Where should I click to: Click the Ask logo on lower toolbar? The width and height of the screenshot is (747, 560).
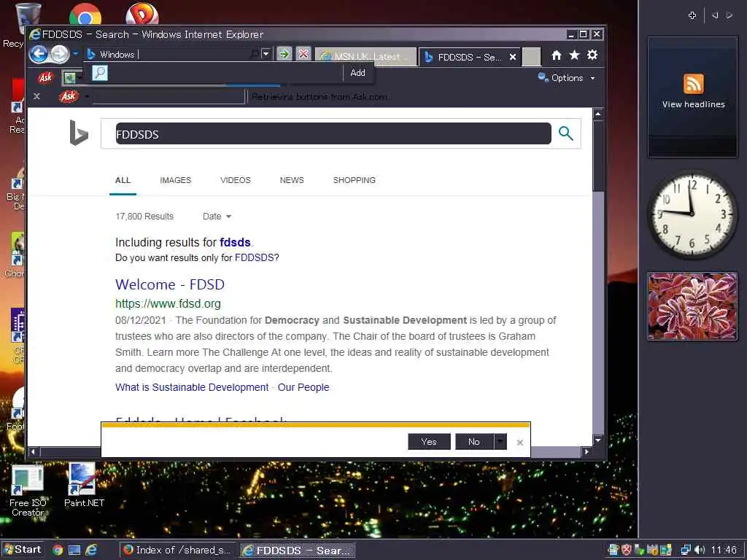tap(69, 97)
